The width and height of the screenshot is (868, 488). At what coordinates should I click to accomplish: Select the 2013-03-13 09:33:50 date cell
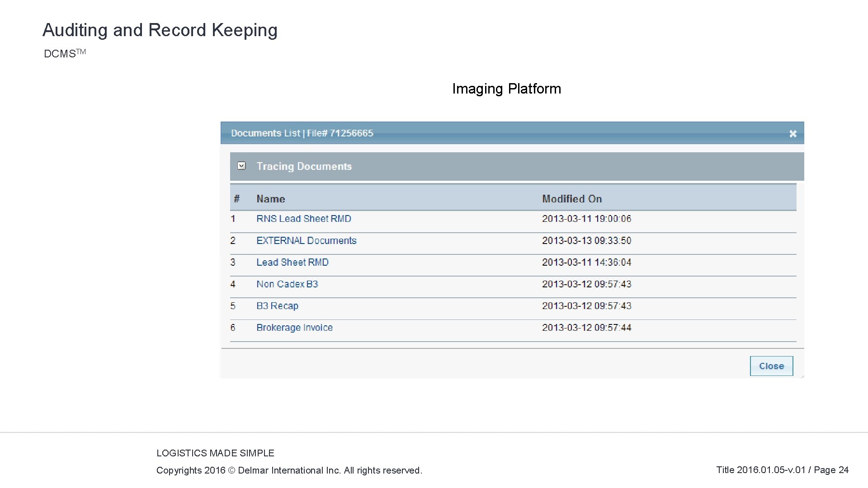586,240
